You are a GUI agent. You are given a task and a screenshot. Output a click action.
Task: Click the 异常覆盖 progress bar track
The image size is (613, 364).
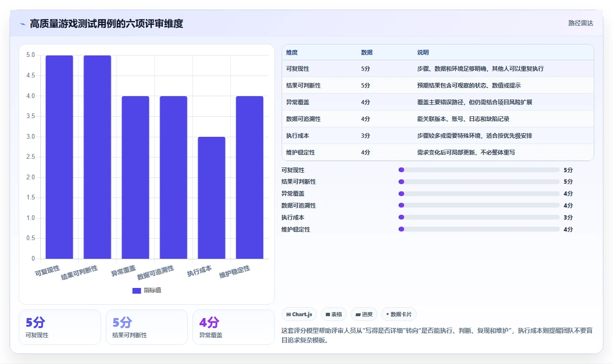point(479,194)
